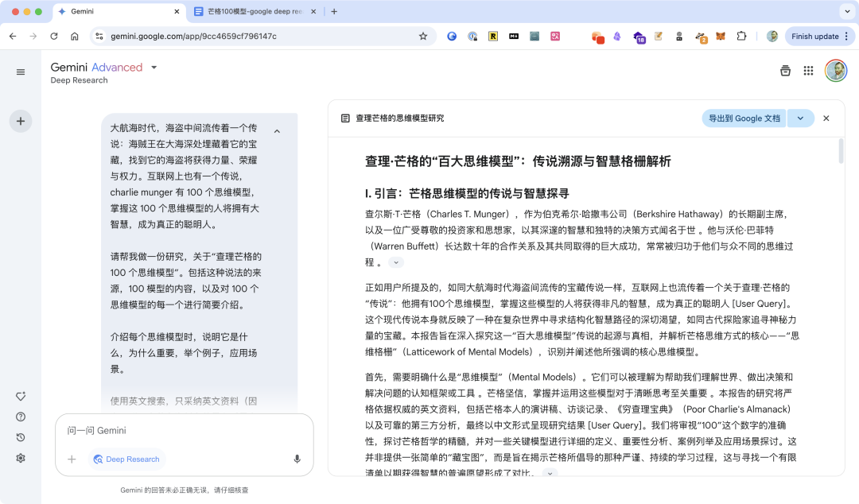
Task: Click the pink translate extension icon
Action: pyautogui.click(x=555, y=36)
